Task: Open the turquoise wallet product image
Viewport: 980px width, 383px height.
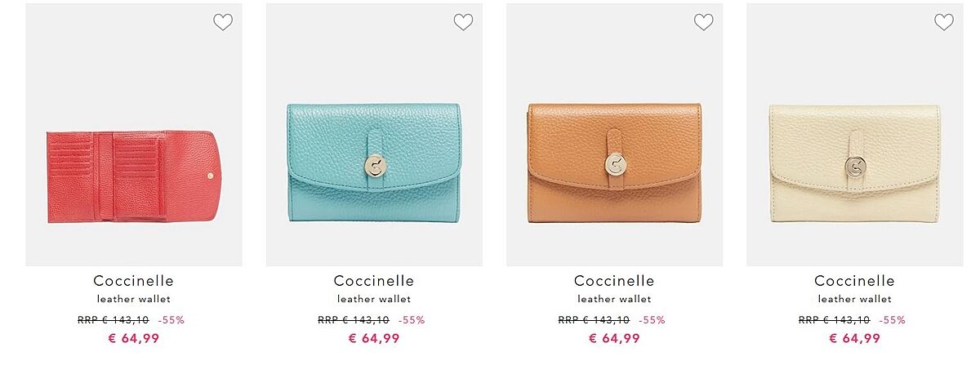Action: 374,135
